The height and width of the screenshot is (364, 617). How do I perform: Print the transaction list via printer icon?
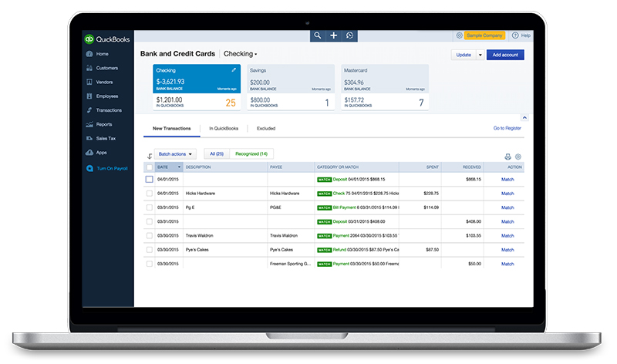507,157
